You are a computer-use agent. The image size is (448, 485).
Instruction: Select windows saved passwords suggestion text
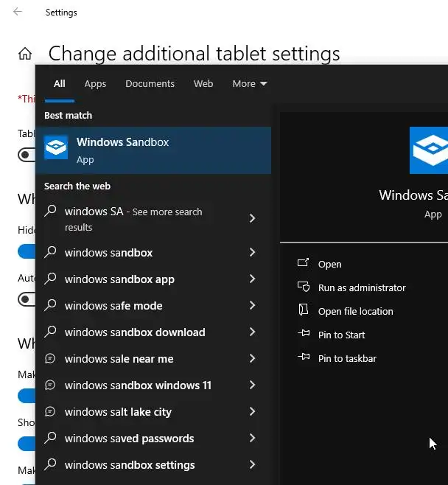click(129, 439)
